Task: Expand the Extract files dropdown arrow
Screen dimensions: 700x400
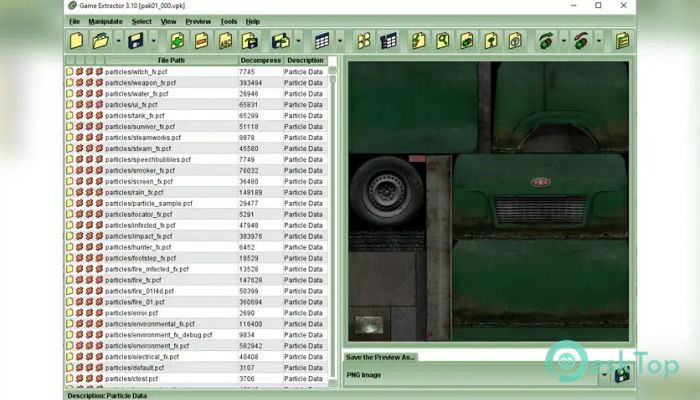Action: 298,41
